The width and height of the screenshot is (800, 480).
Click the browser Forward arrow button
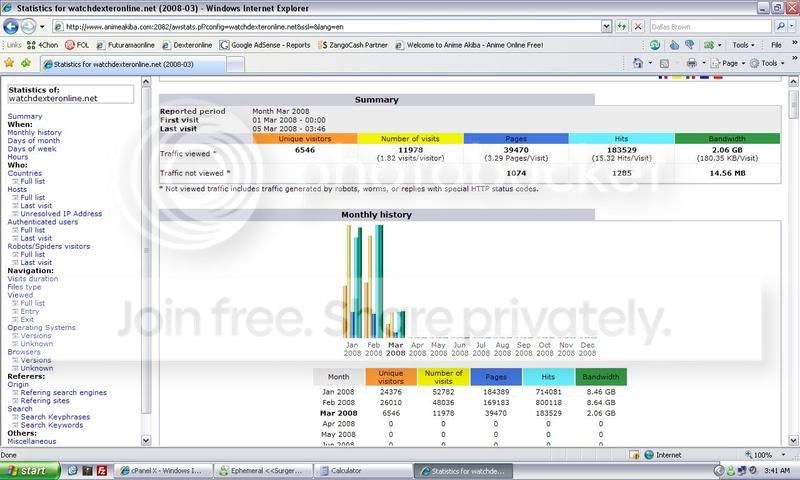pos(29,26)
